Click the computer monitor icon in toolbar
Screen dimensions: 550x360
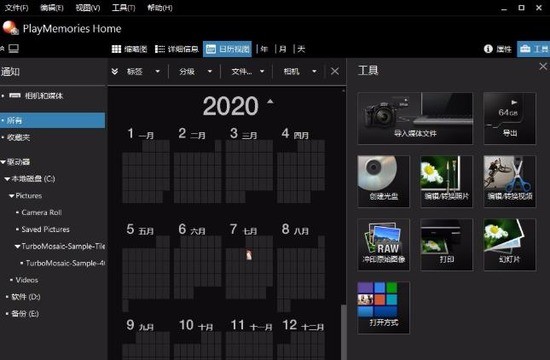pos(14,48)
